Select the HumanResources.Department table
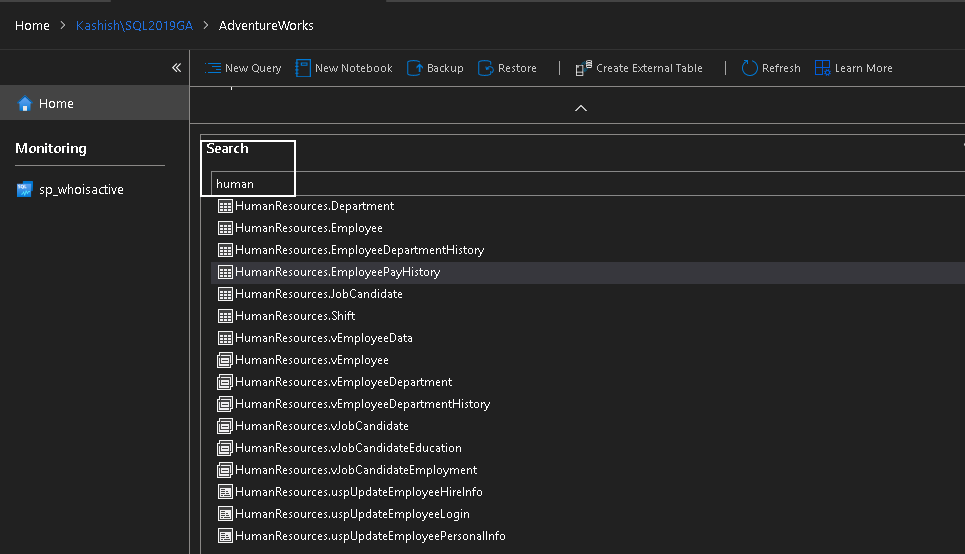Viewport: 965px width, 554px height. (314, 206)
